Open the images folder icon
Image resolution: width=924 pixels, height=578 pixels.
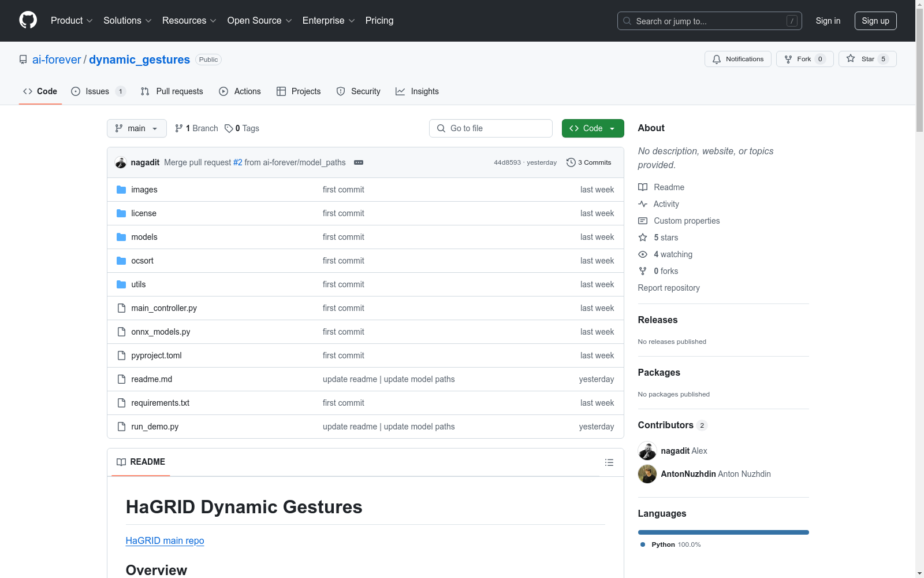(121, 190)
